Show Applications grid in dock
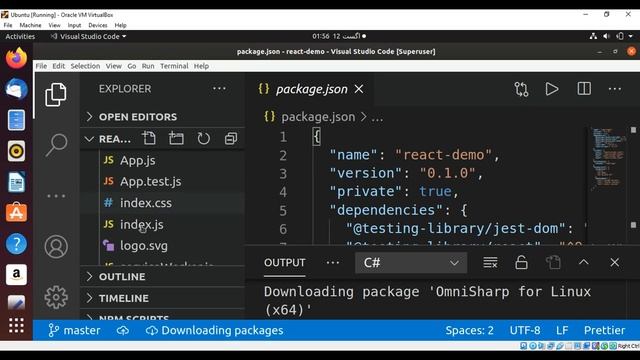The width and height of the screenshot is (640, 360). (x=16, y=325)
